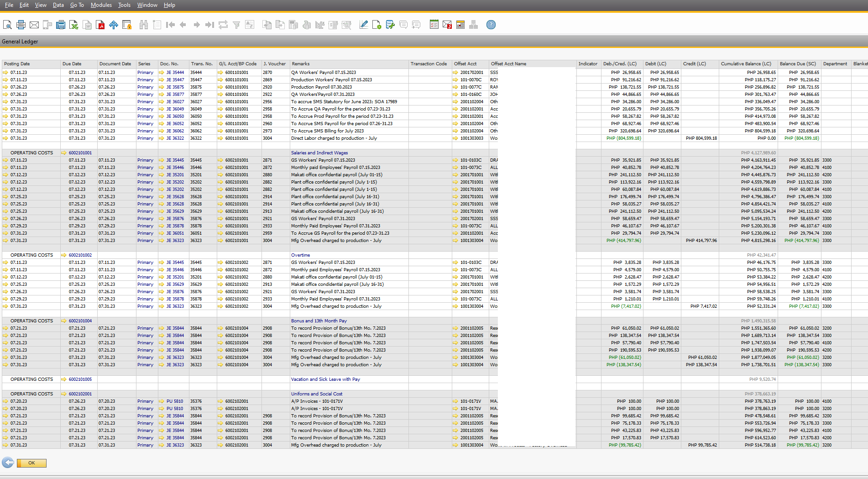
Task: Click the Launch Application icon
Action: tap(114, 25)
